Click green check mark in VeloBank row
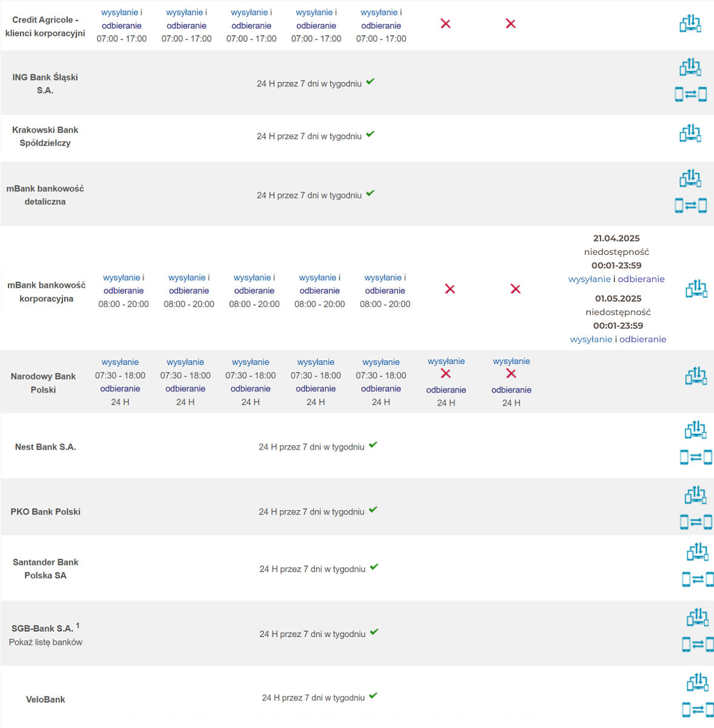Image resolution: width=714 pixels, height=728 pixels. (x=373, y=695)
